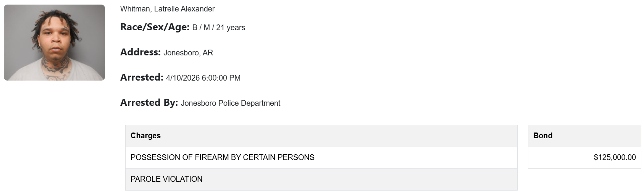Click the Arrested label
644x194 pixels.
point(142,78)
